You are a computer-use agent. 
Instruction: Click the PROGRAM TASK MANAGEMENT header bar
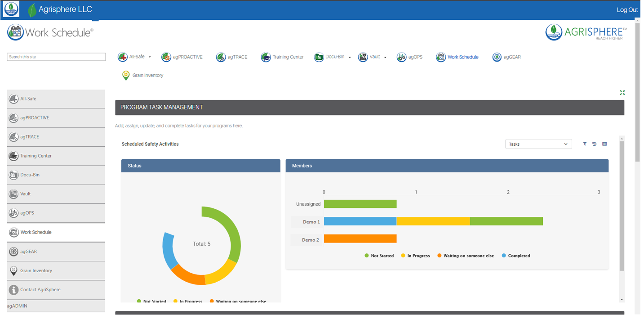[x=369, y=107]
